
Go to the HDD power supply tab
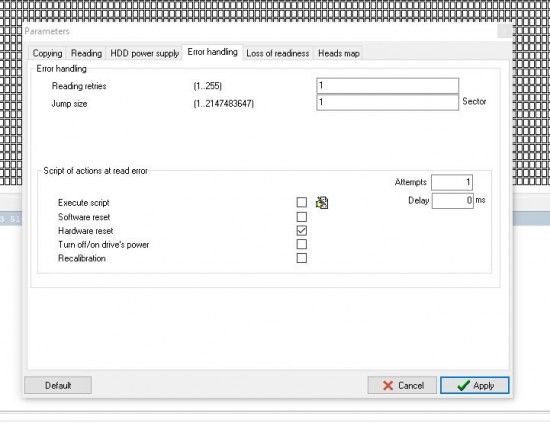145,53
